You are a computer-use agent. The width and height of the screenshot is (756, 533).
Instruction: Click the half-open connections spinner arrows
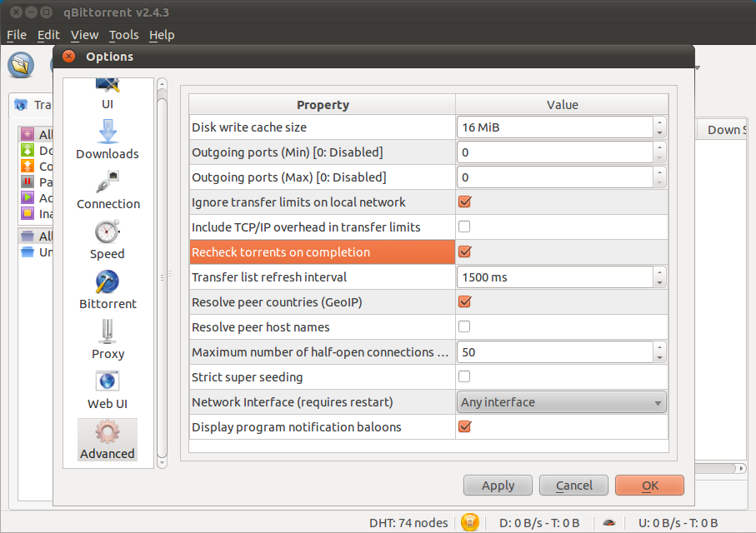pos(659,352)
